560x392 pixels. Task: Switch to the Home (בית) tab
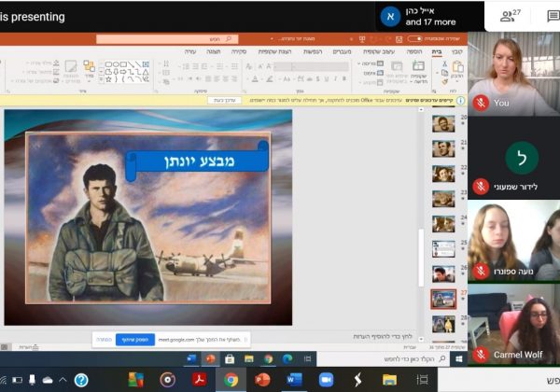[x=437, y=51]
